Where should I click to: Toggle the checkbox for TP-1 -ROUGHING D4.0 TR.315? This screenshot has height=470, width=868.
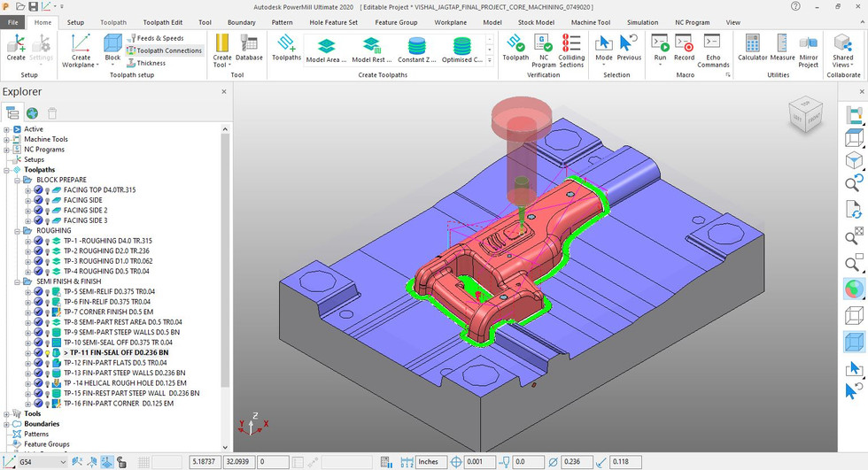tap(38, 241)
